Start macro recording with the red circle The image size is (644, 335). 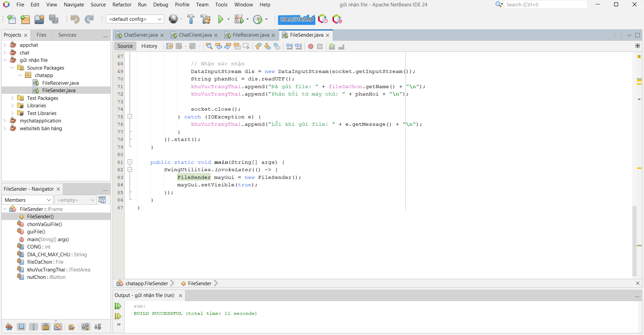point(311,46)
